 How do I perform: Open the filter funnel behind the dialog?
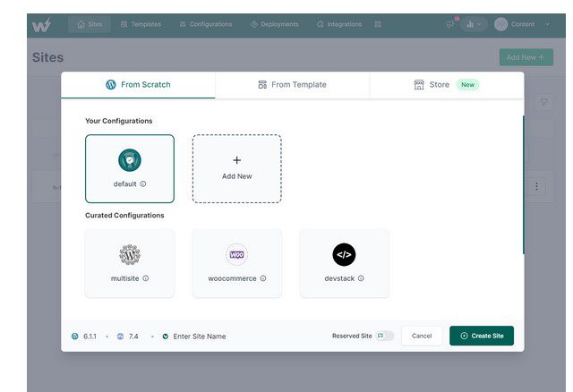pos(543,103)
